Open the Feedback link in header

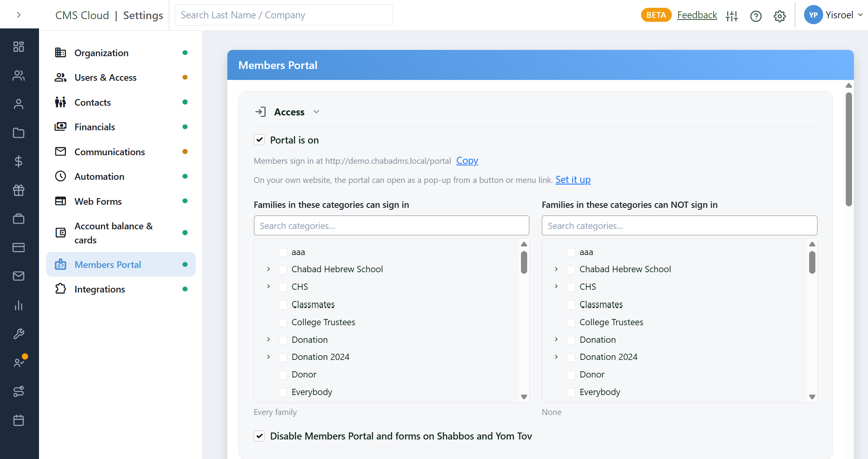click(x=697, y=15)
